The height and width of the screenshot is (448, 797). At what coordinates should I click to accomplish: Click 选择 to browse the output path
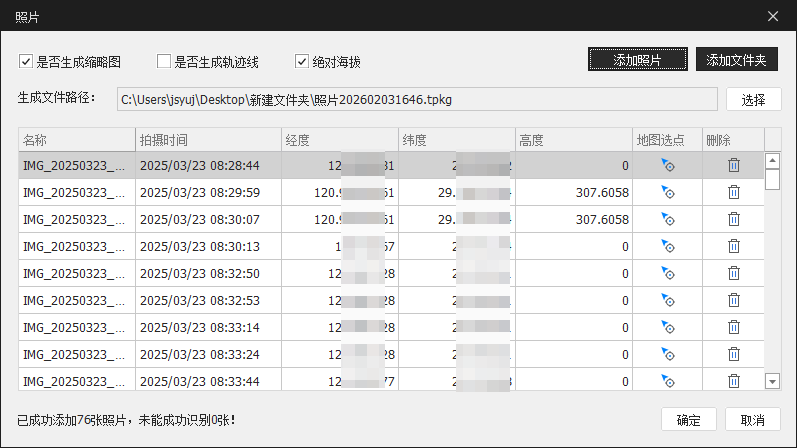tap(753, 99)
